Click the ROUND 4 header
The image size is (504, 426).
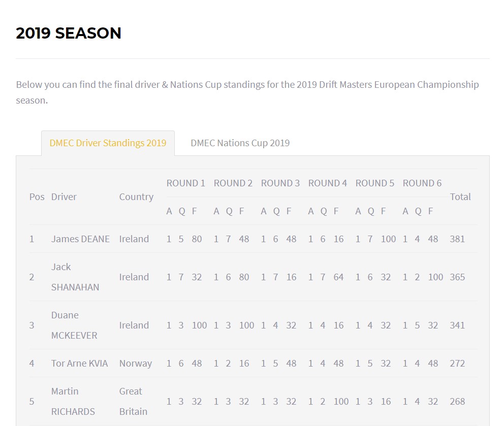pos(328,183)
